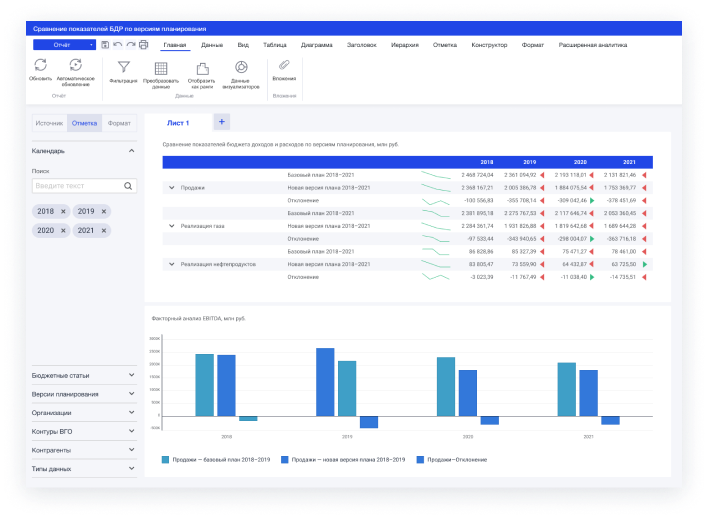This screenshot has height=519, width=708.
Task: Expand Контуры ВГО section
Action: coord(131,431)
